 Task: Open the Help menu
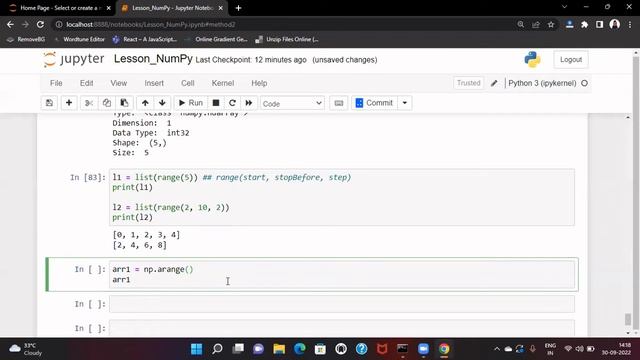click(259, 83)
